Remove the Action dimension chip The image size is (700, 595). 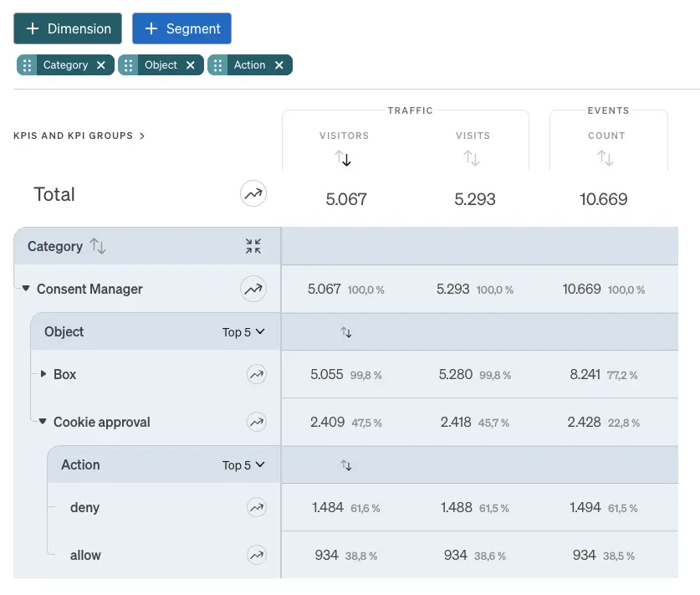click(x=279, y=65)
